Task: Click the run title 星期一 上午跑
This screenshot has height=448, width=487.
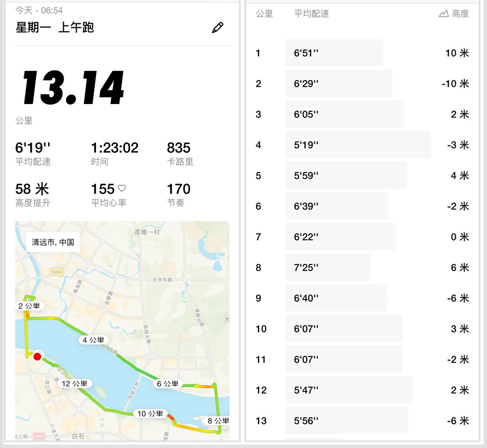Action: pyautogui.click(x=55, y=28)
